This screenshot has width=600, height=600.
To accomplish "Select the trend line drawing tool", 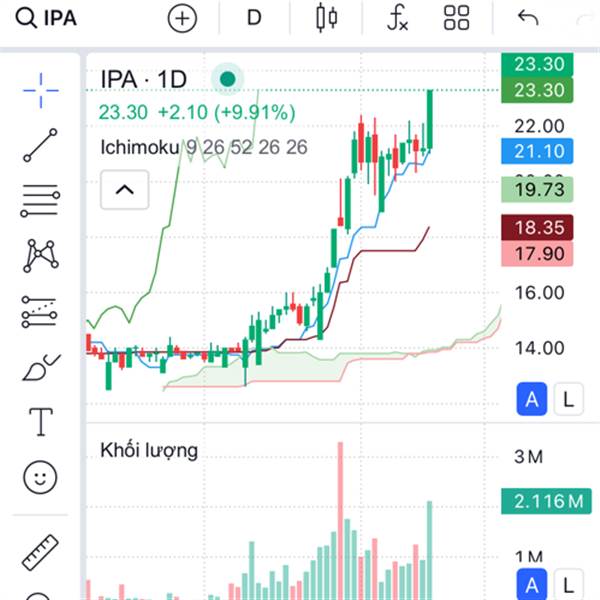I will [40, 145].
